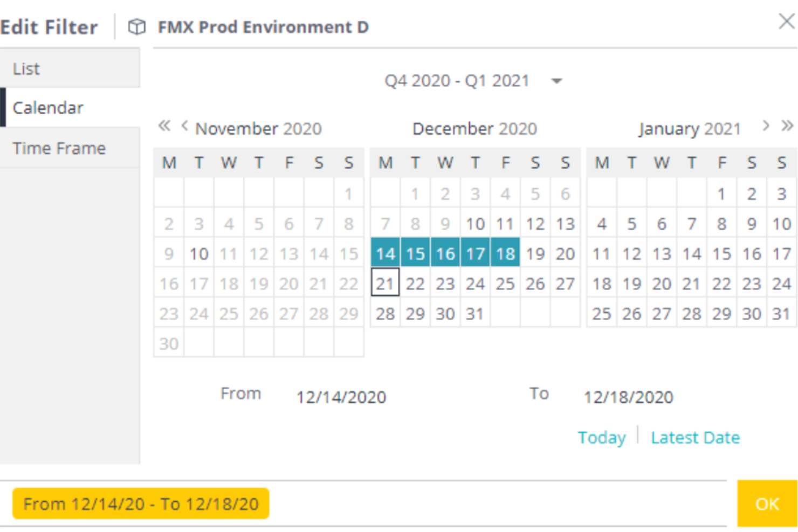Click the yellow From 12/14/20 - To 12/18/20 chip
This screenshot has width=798, height=532.
(140, 503)
